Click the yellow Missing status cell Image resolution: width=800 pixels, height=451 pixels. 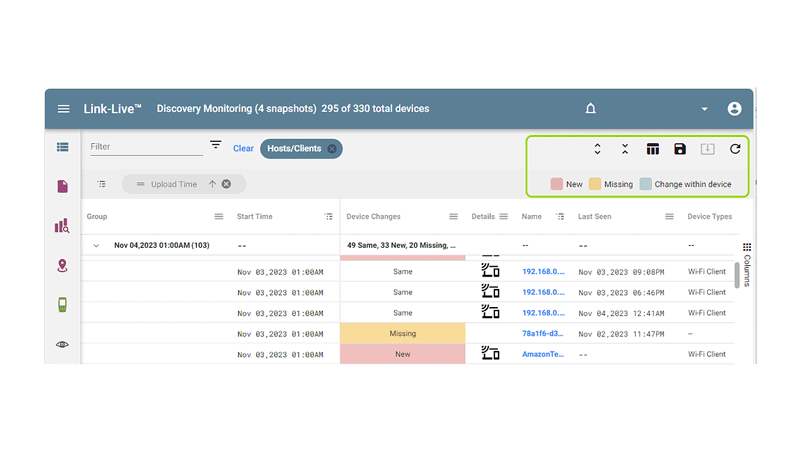(403, 333)
